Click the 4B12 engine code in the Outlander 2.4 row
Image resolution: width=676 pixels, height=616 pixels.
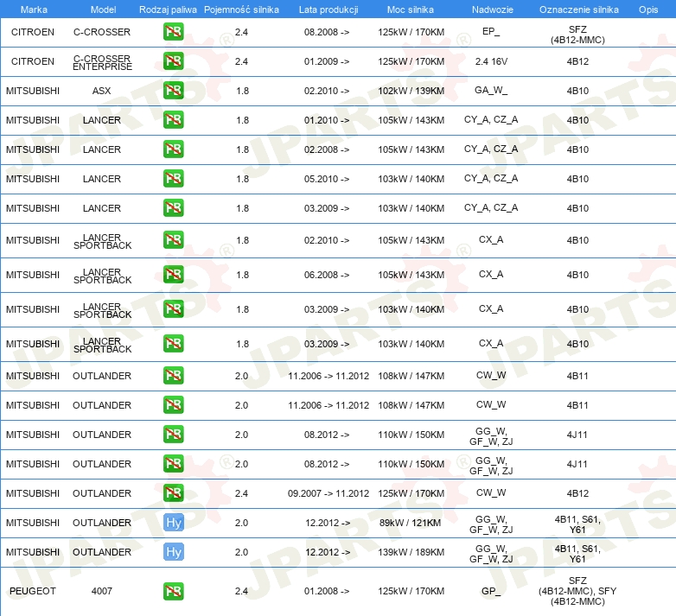click(577, 493)
